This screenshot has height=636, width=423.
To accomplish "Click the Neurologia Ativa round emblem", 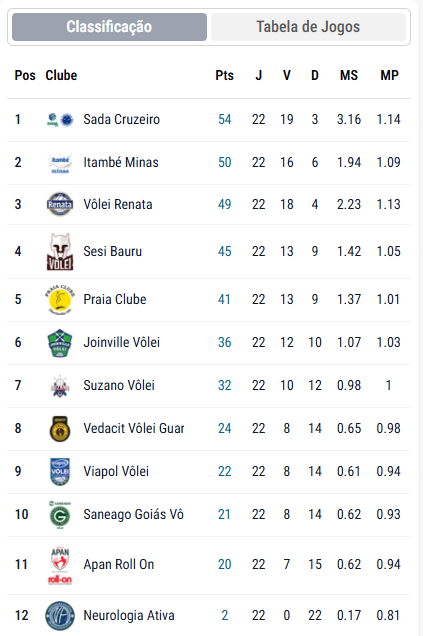I will (x=60, y=616).
